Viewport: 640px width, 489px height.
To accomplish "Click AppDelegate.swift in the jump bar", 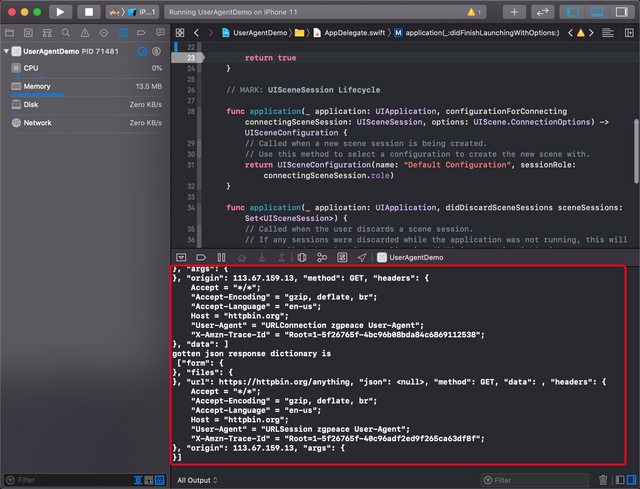I will (x=350, y=33).
